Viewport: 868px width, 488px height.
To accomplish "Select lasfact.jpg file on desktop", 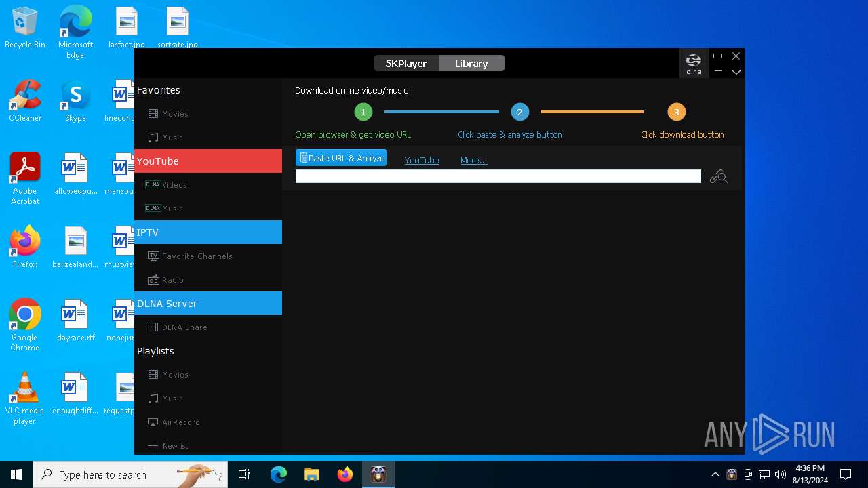I will pyautogui.click(x=127, y=28).
